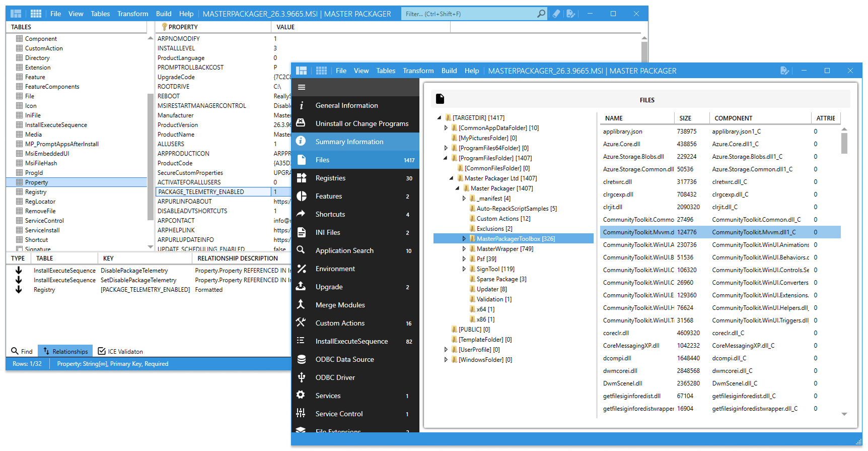This screenshot has width=868, height=451.
Task: Click the Custom Actions tools icon
Action: pos(301,323)
